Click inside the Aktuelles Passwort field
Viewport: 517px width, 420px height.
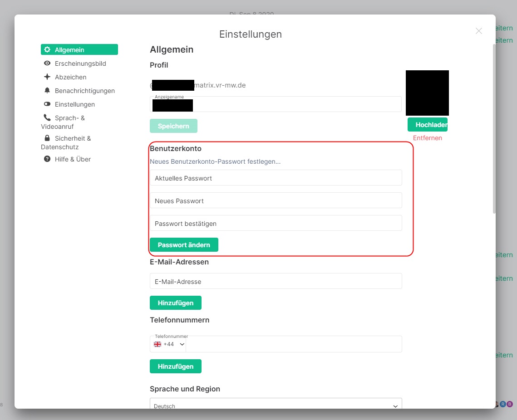click(276, 178)
